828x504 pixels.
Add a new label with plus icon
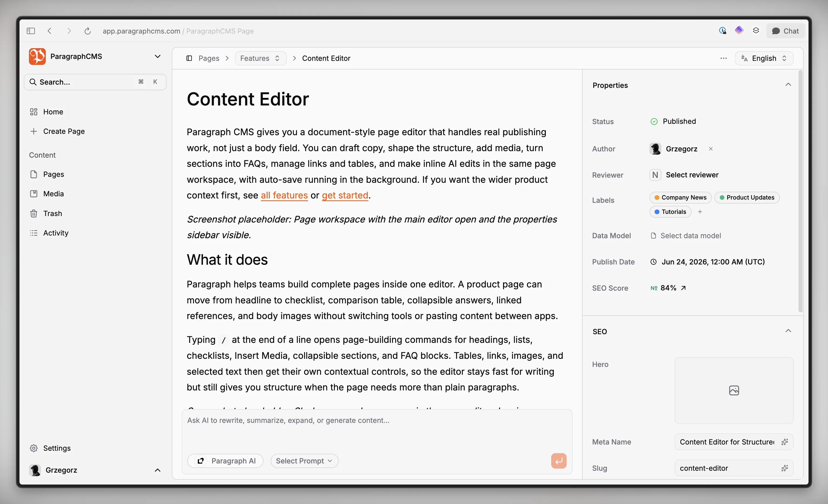coord(700,212)
